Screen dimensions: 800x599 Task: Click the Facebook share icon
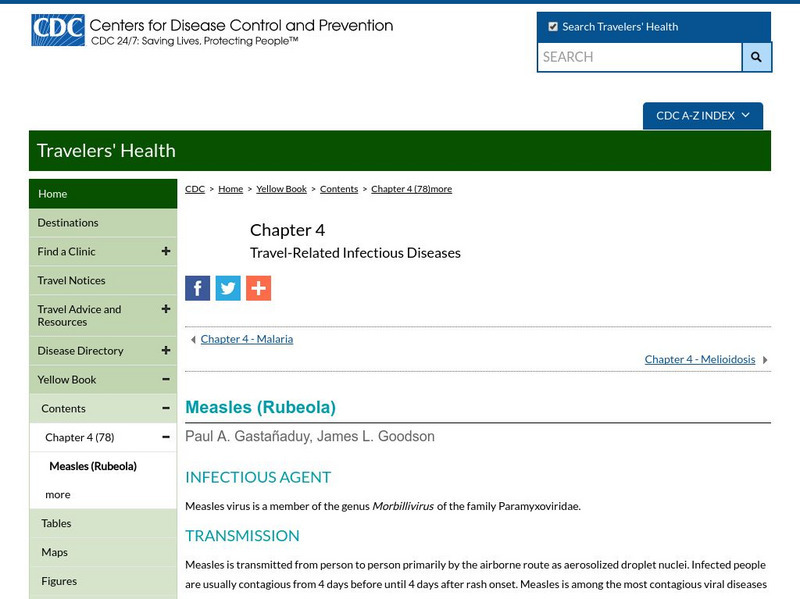(198, 288)
